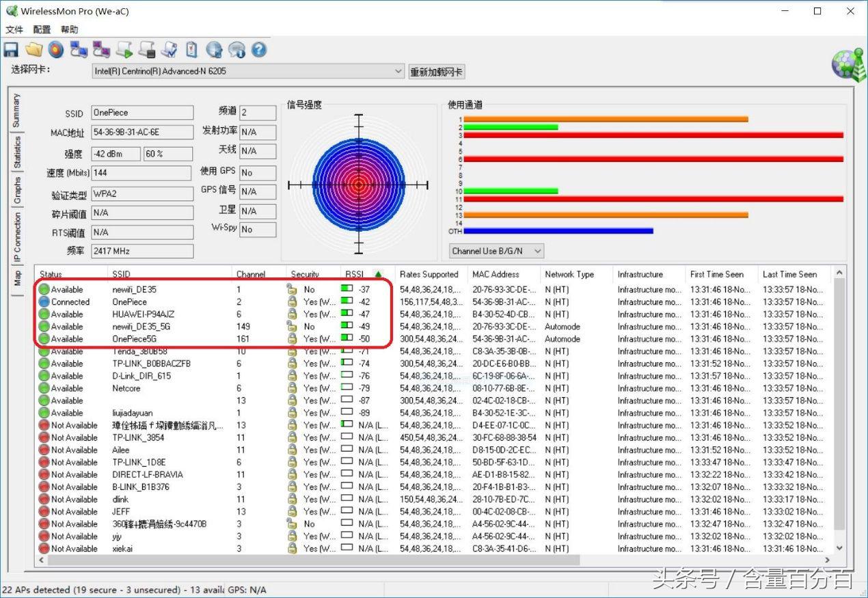Image resolution: width=868 pixels, height=598 pixels.
Task: Click the start logging green-arrow icon
Action: pyautogui.click(x=124, y=50)
